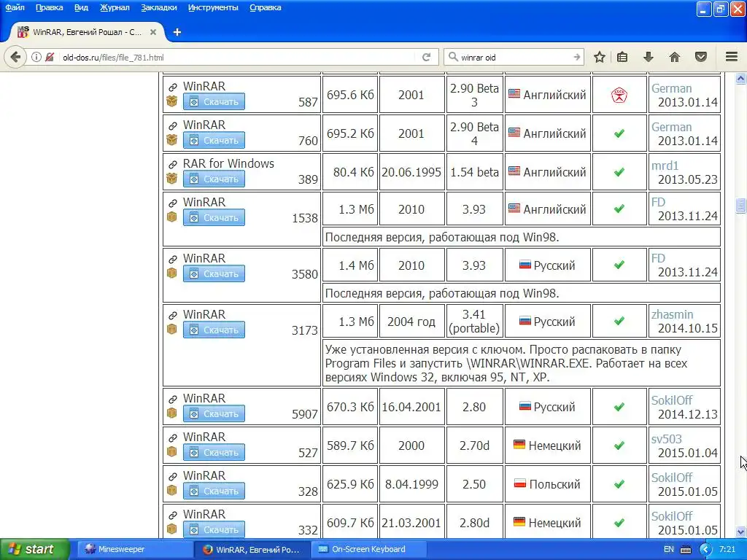Download WinRAR 2.80d German via Скачать
Screen dimensions: 747x560
pos(214,529)
